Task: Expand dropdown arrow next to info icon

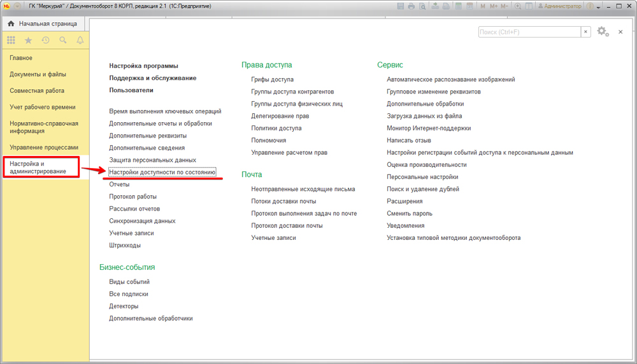Action: coord(598,6)
